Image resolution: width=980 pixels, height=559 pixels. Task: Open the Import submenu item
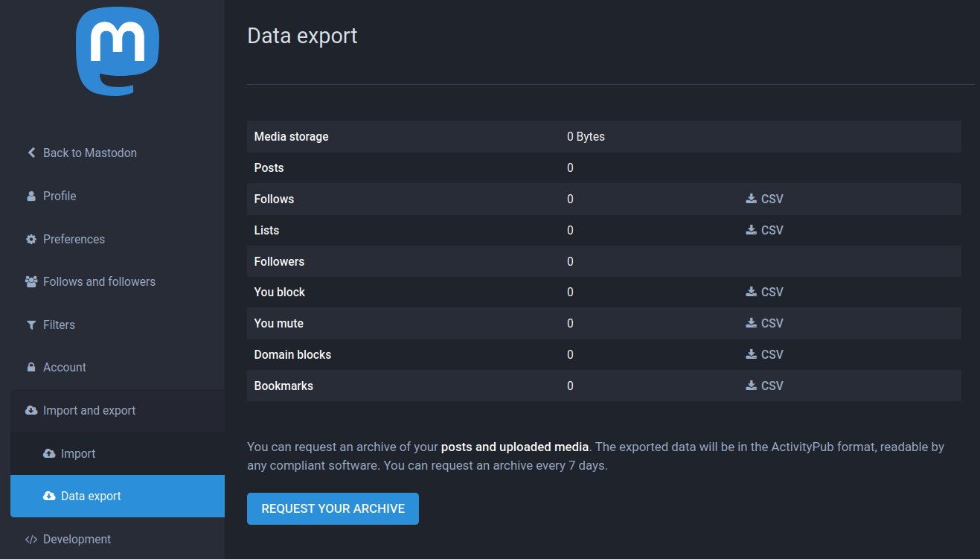(x=78, y=453)
